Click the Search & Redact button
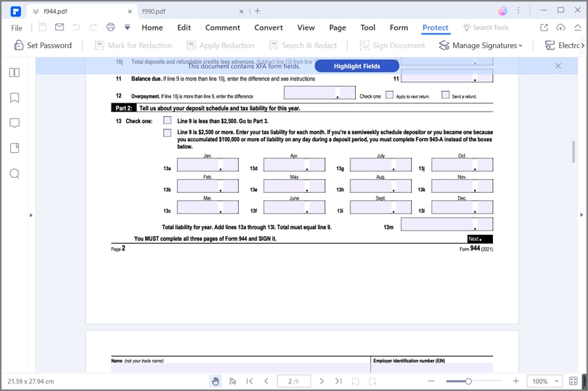This screenshot has width=588, height=391. click(x=303, y=45)
